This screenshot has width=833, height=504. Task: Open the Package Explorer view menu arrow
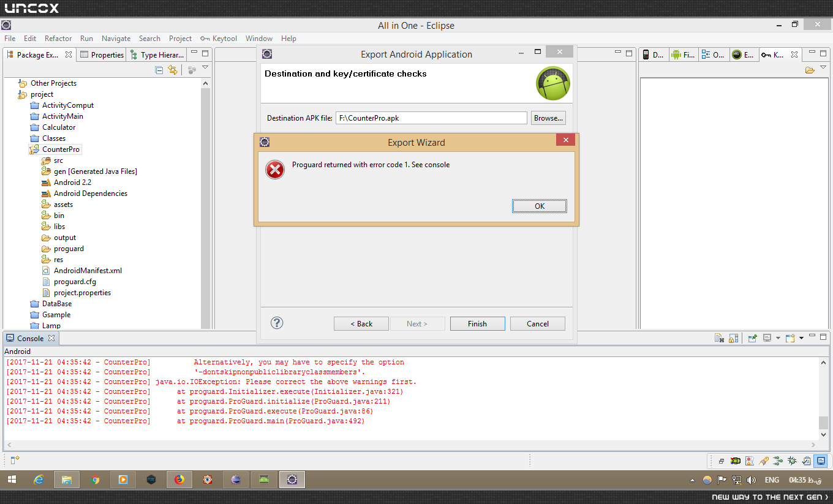click(205, 68)
